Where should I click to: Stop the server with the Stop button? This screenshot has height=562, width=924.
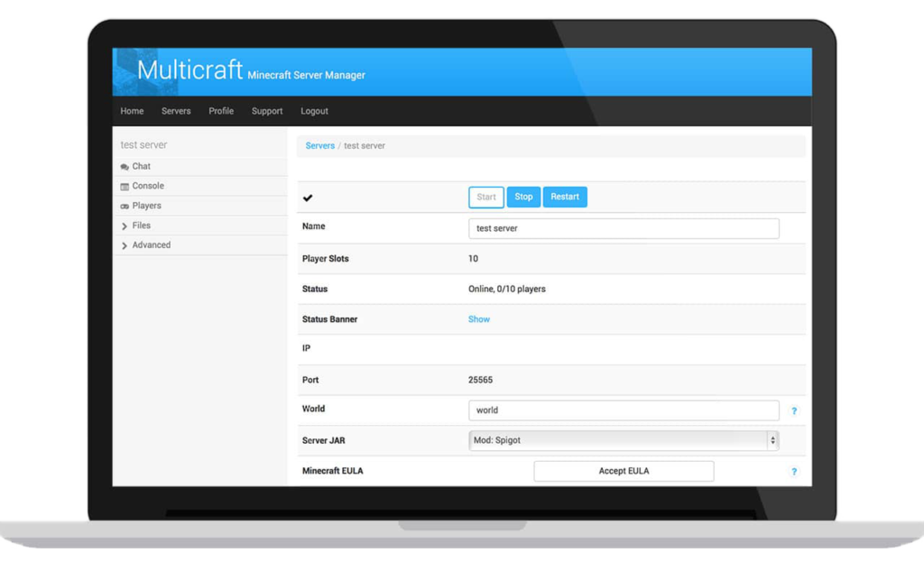523,197
